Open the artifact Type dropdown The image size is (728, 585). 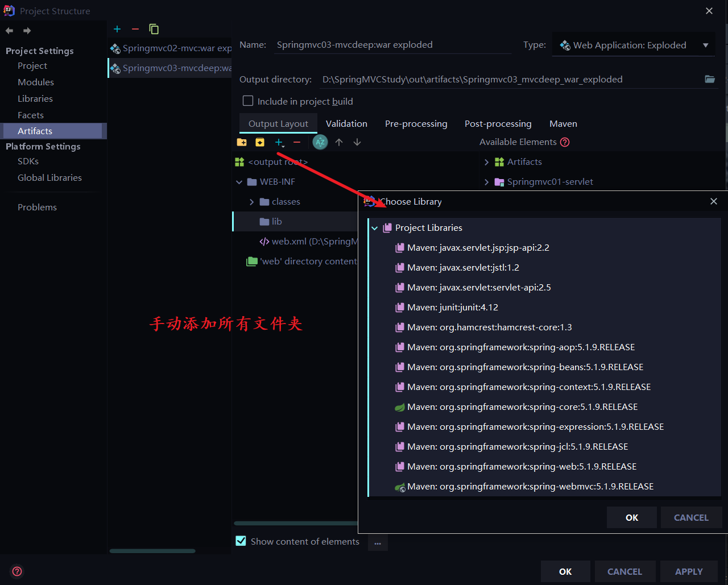[634, 45]
